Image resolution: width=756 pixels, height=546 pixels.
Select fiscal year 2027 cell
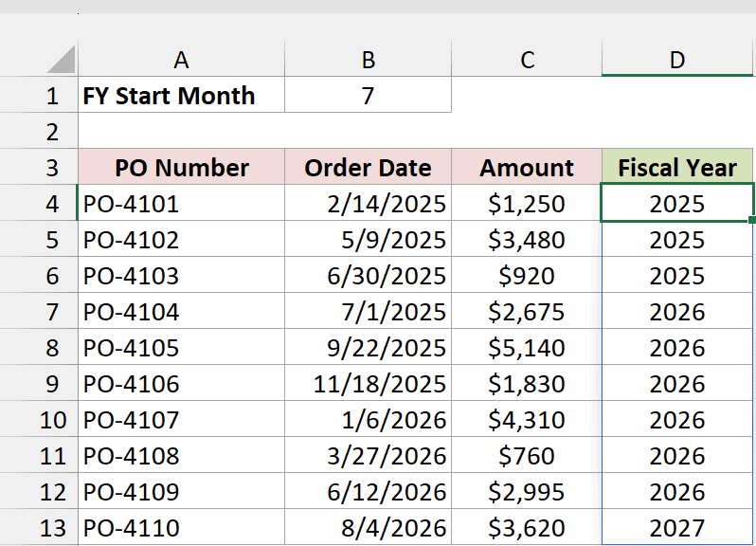(x=677, y=527)
